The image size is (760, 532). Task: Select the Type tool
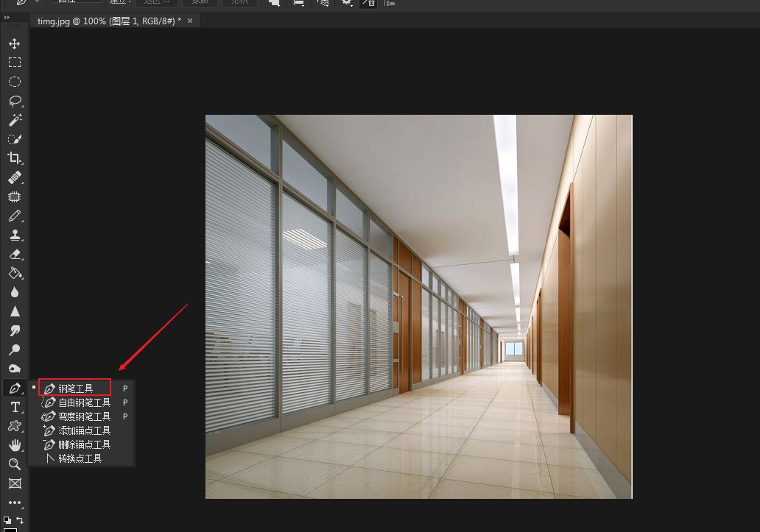point(15,407)
